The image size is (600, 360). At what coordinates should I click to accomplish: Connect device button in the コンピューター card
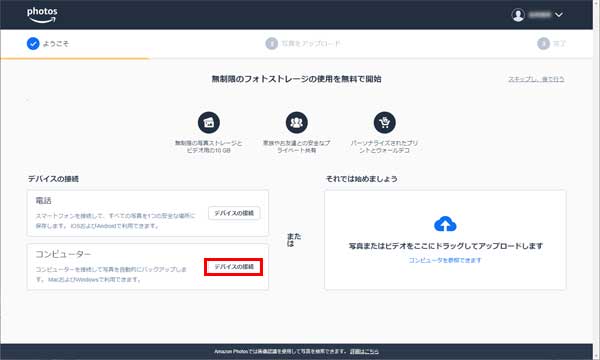(x=234, y=267)
